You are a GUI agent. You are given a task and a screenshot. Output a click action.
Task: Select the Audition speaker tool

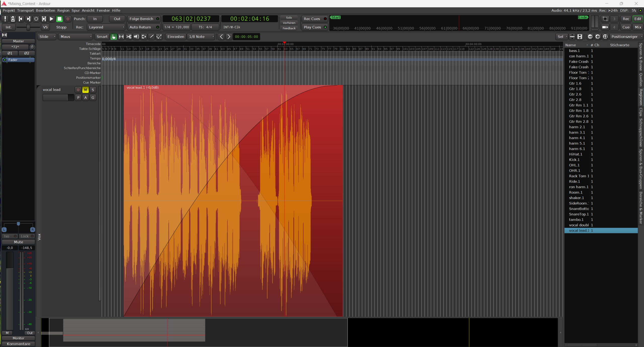tap(136, 37)
